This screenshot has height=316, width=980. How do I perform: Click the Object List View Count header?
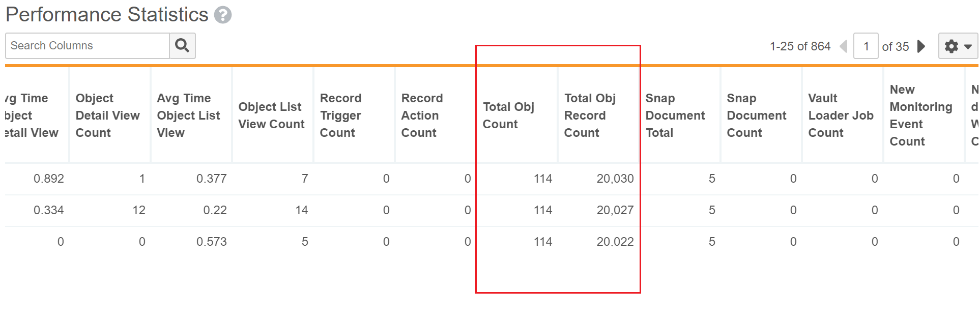point(271,116)
